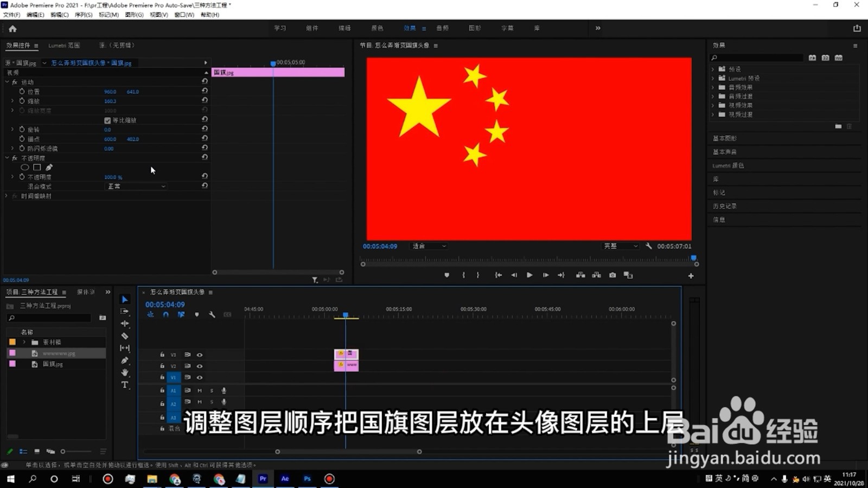Open Basic Graphics panel

pos(725,138)
